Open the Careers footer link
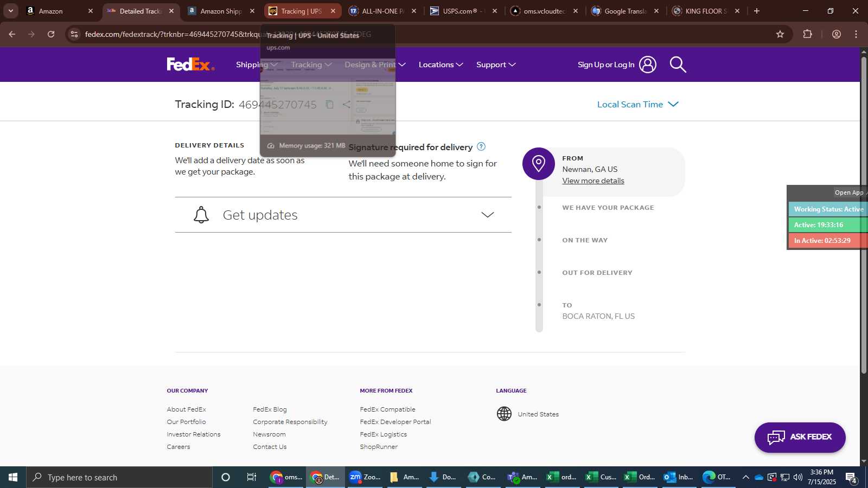 pos(178,447)
